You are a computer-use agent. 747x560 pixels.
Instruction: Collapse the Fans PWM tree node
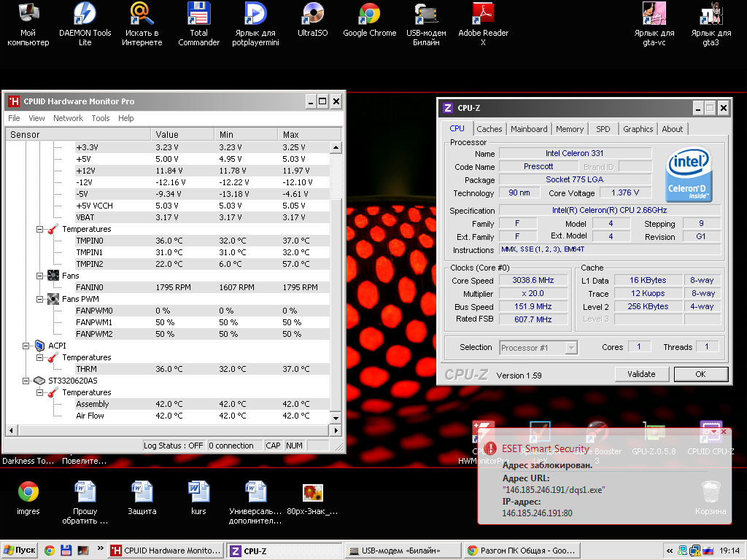pos(41,299)
